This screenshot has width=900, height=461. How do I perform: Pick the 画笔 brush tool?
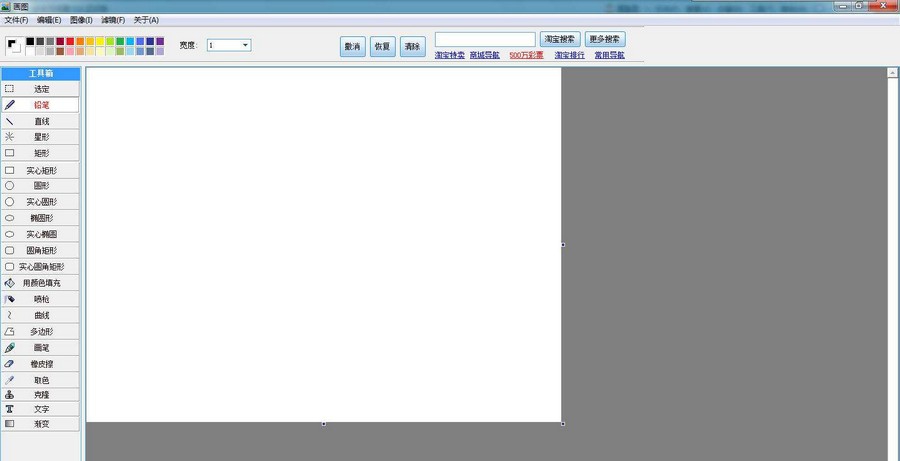40,347
